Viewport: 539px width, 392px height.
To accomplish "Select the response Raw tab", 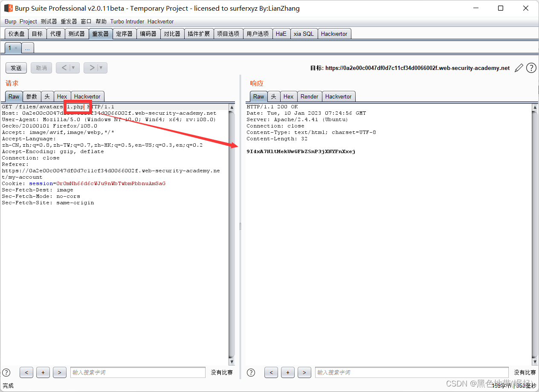I will [x=259, y=96].
